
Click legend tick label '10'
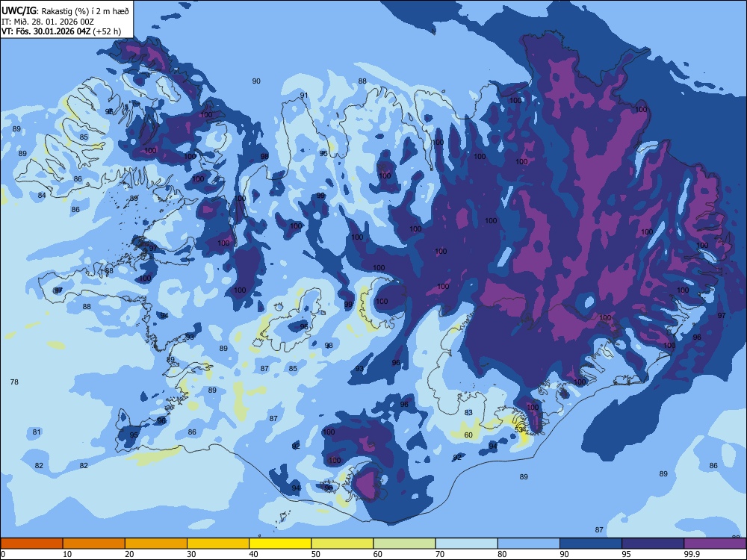pos(67,554)
